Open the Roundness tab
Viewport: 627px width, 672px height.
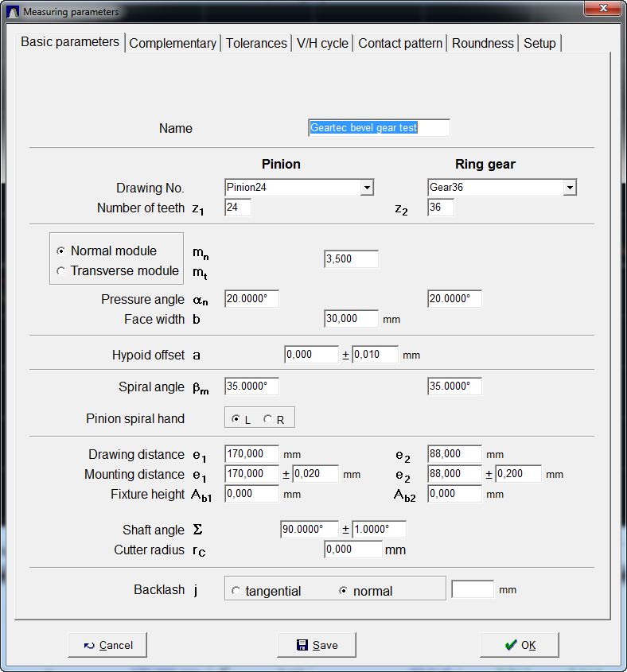pyautogui.click(x=482, y=44)
